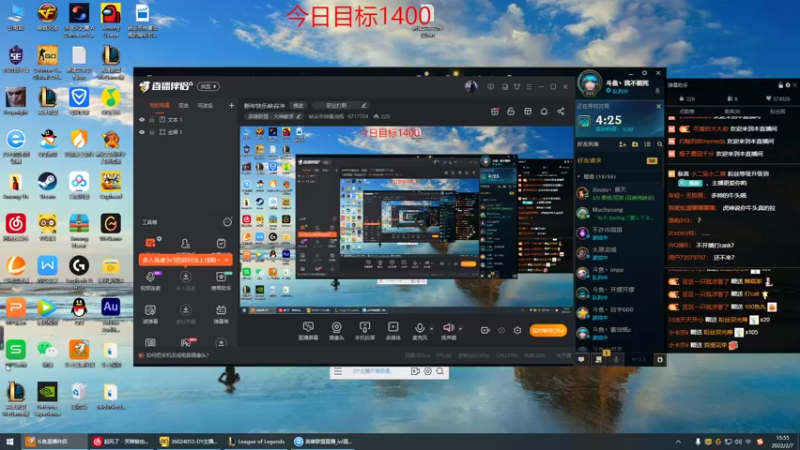
Task: Click the gift box icon in stream companion header
Action: (x=494, y=111)
